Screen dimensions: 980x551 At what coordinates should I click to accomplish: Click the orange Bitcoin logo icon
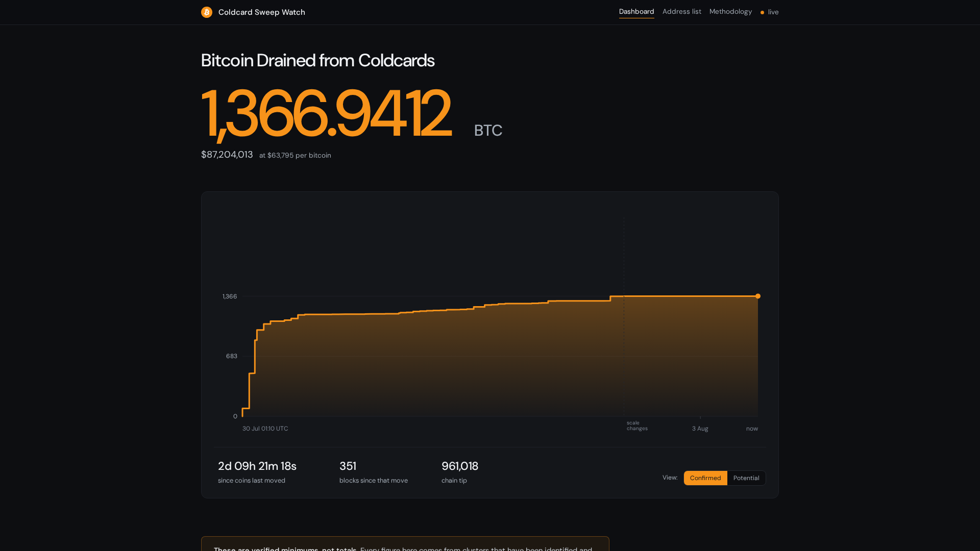click(x=207, y=12)
